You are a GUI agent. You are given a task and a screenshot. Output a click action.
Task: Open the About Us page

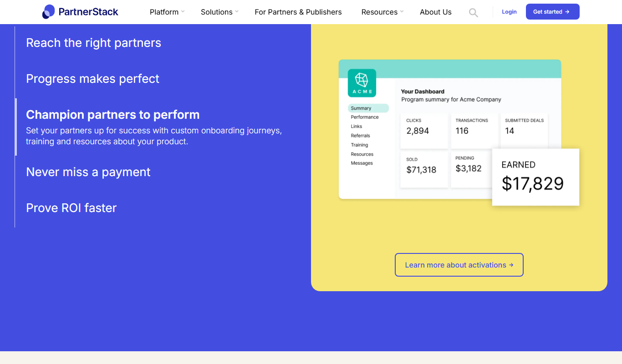point(436,12)
